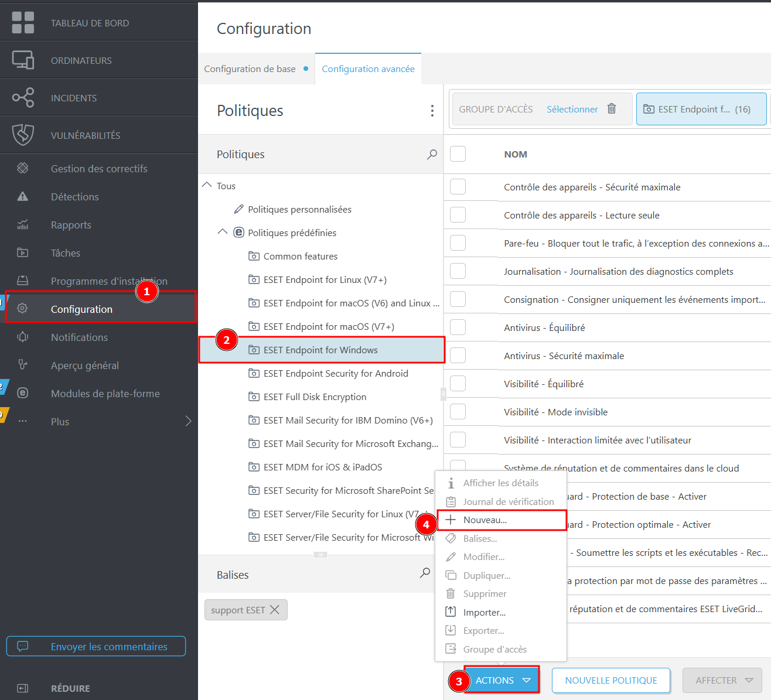Choose Importer... in the actions menu

501,612
